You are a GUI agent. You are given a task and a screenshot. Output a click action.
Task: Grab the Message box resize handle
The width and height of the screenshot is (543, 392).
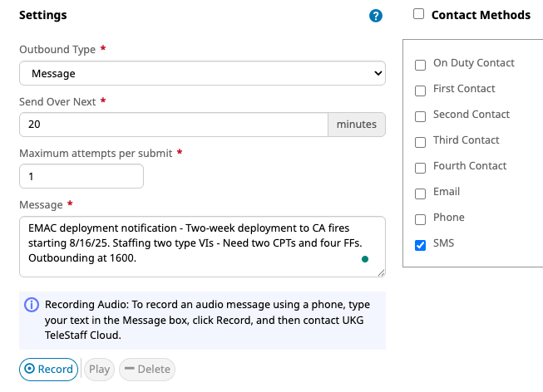point(382,273)
